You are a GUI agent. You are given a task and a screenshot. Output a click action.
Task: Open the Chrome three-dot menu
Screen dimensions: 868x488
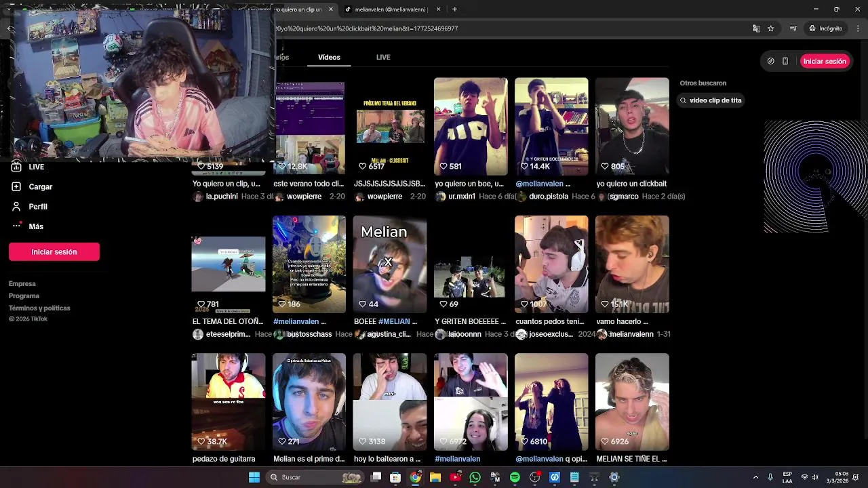859,28
